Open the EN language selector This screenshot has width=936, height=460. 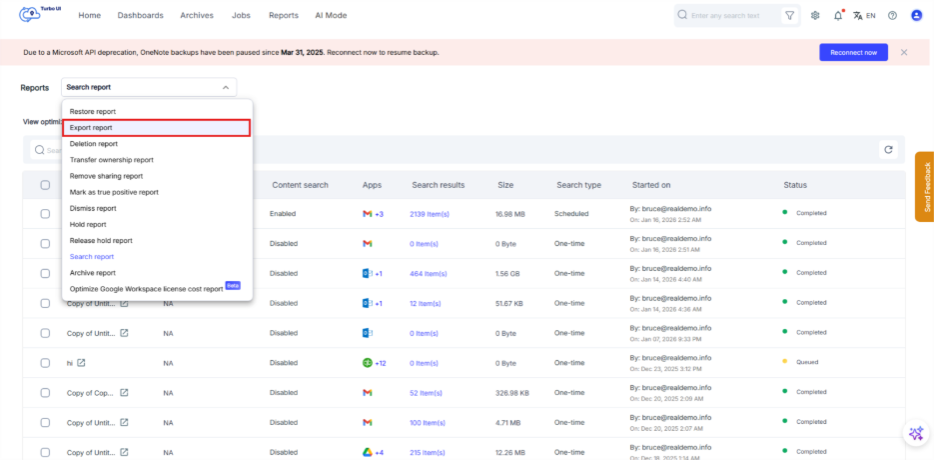click(x=864, y=16)
